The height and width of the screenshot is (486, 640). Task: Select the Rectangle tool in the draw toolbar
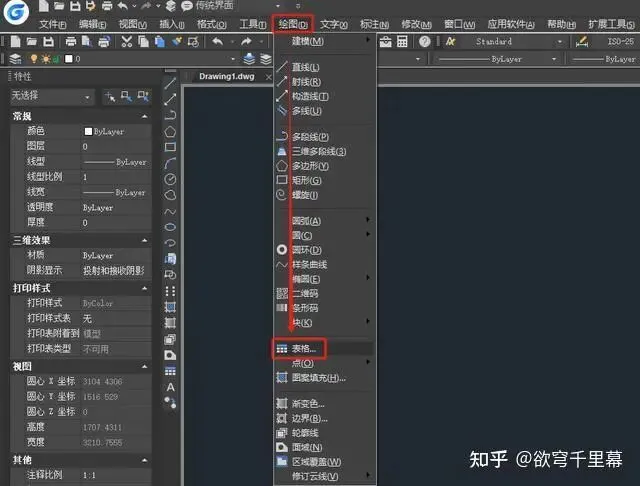pos(170,147)
